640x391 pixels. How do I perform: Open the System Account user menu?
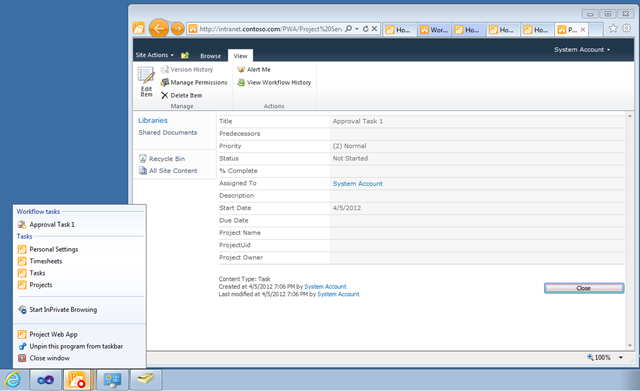coord(582,49)
